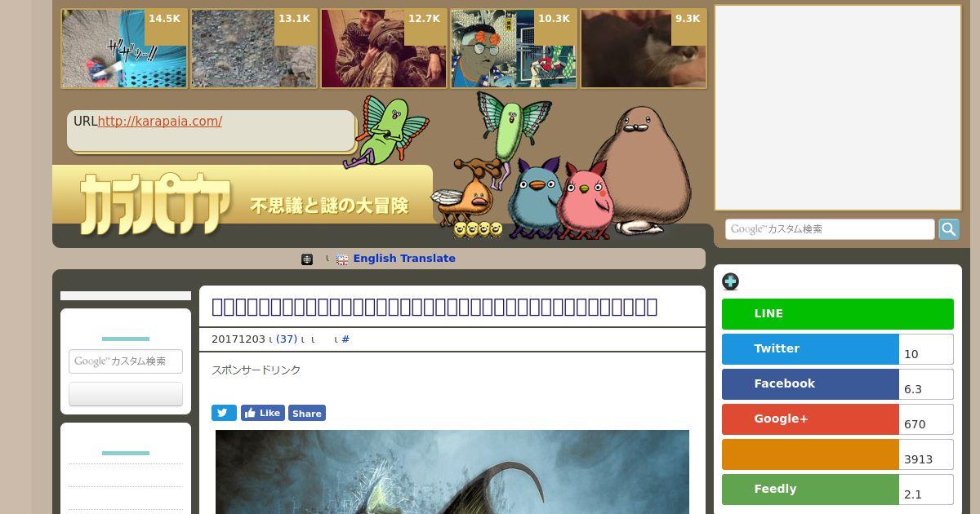
Task: Click the empty ad box above the header search field
Action: (838, 108)
